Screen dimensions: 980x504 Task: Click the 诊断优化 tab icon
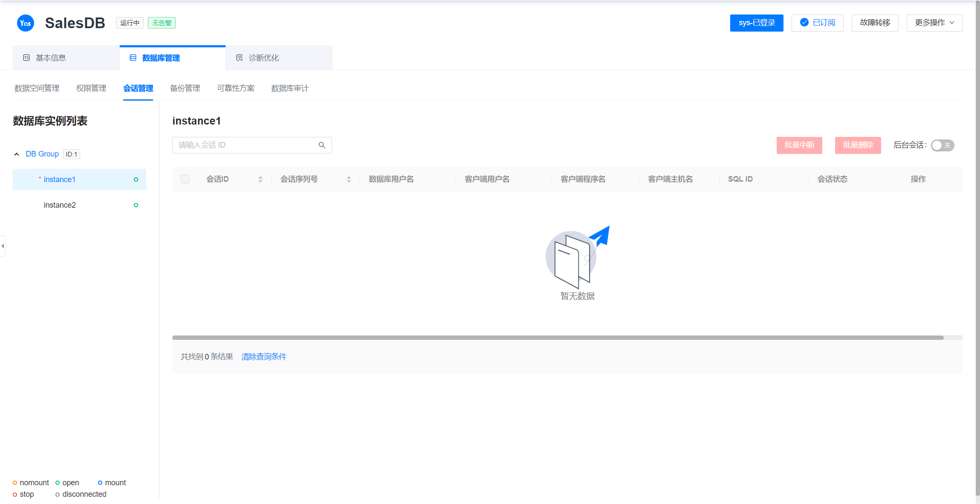click(x=240, y=58)
